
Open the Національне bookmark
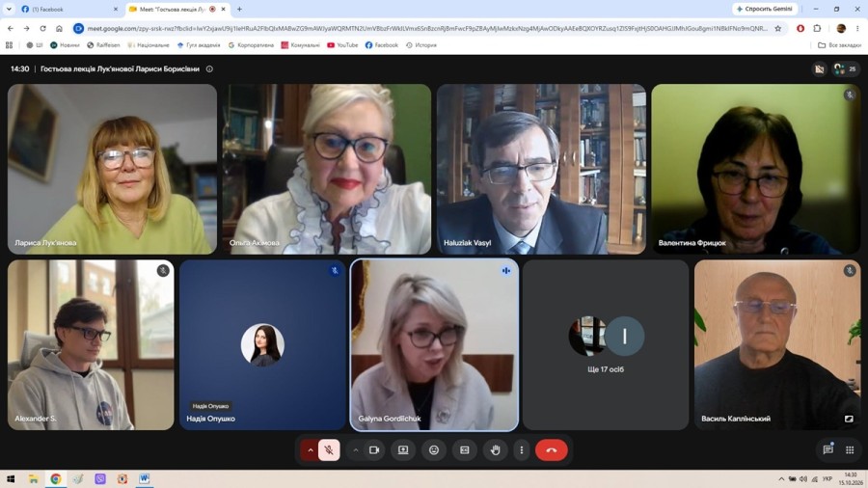click(149, 45)
